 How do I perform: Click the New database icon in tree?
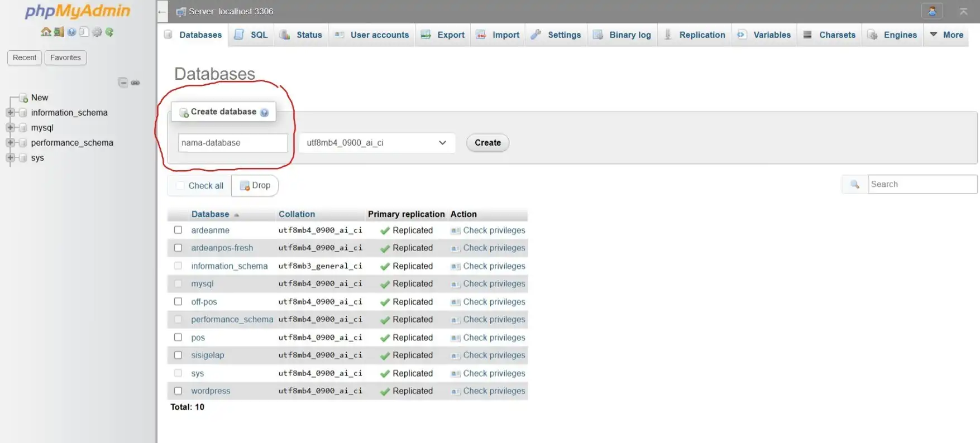pos(23,98)
